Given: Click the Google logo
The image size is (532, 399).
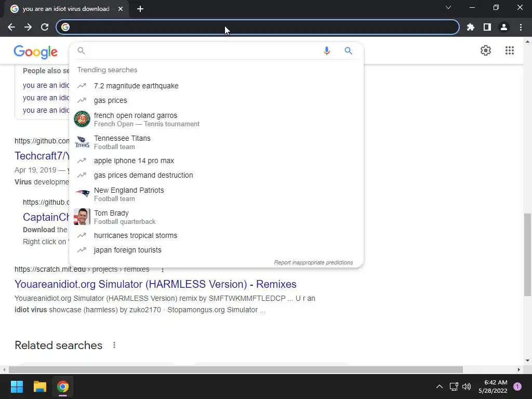Looking at the screenshot, I should click(x=36, y=51).
